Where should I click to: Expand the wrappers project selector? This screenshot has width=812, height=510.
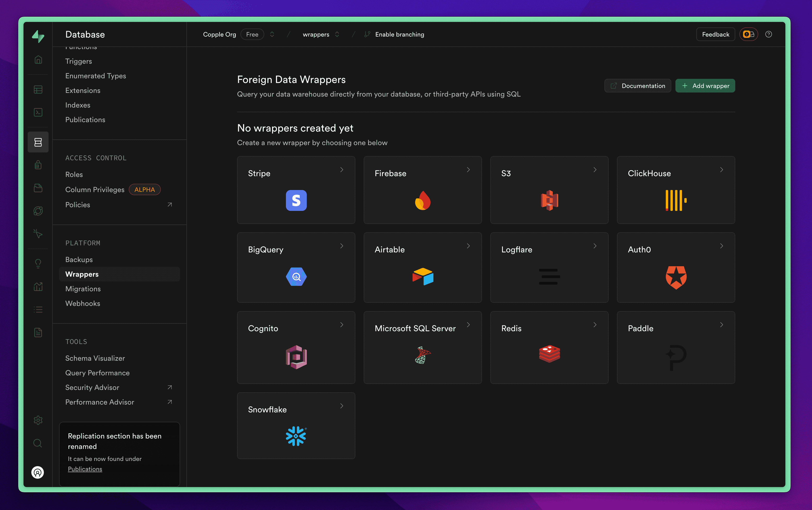pyautogui.click(x=337, y=34)
